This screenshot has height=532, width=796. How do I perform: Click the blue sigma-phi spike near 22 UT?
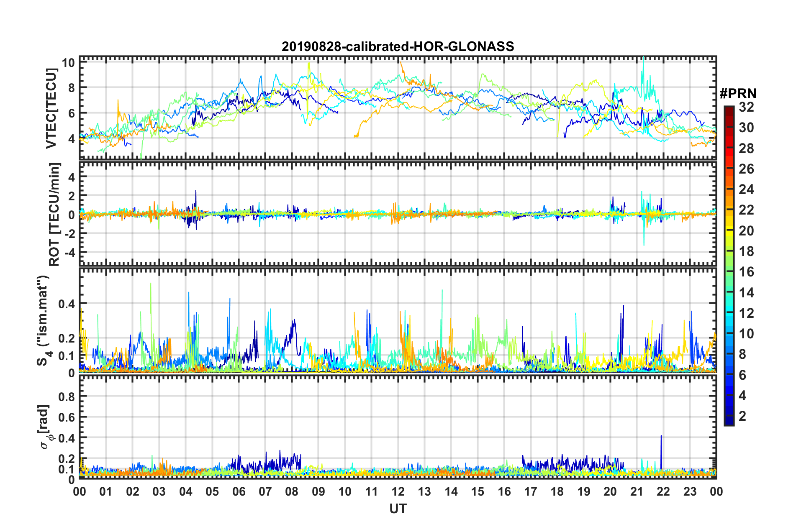click(661, 448)
